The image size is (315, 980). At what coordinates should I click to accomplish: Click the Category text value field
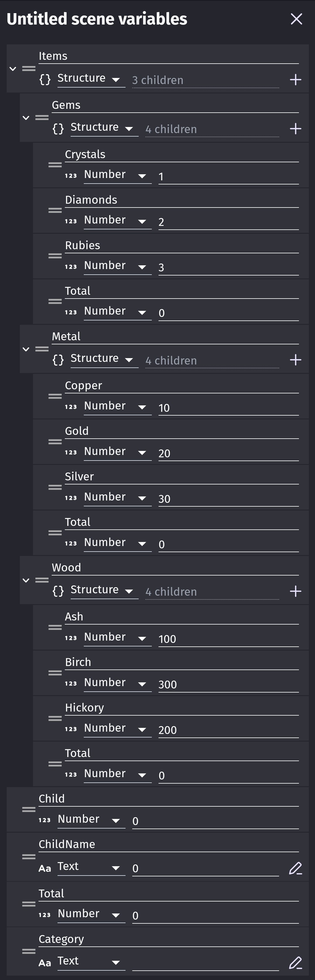click(206, 962)
